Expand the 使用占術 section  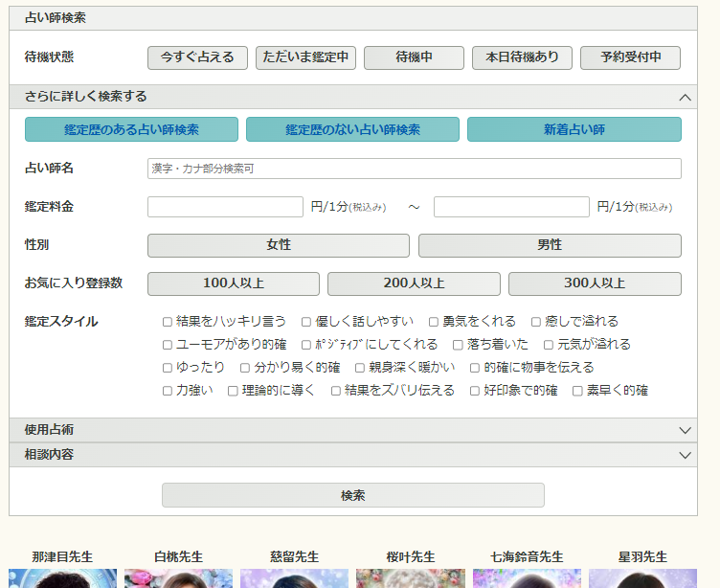pos(684,430)
